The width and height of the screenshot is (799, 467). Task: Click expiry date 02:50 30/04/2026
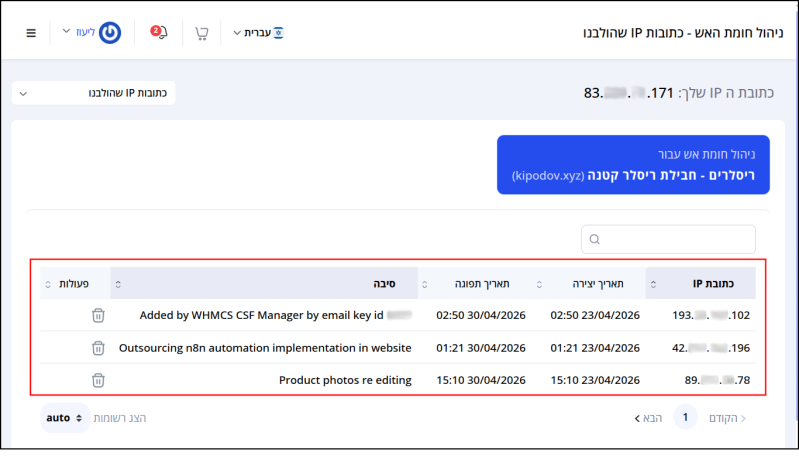481,315
